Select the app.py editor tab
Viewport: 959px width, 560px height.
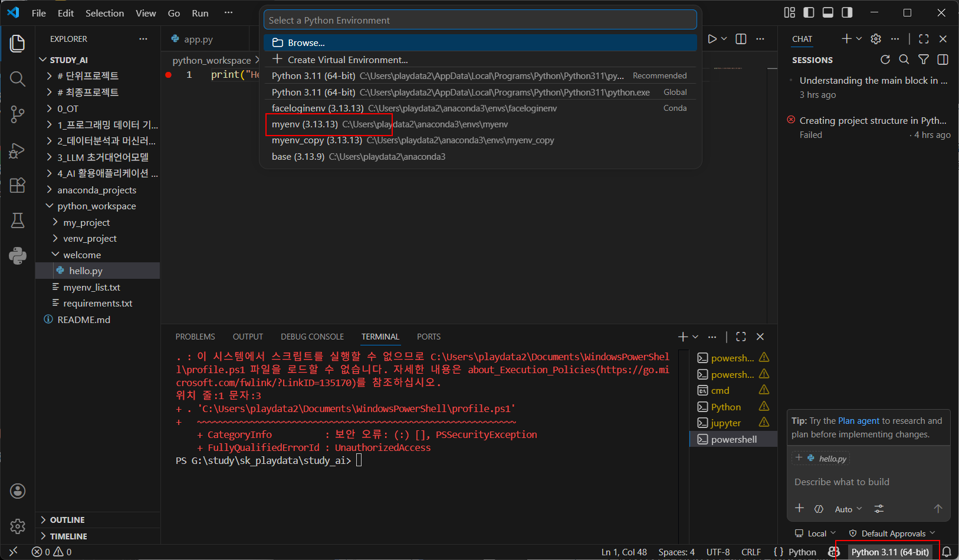[x=198, y=39]
